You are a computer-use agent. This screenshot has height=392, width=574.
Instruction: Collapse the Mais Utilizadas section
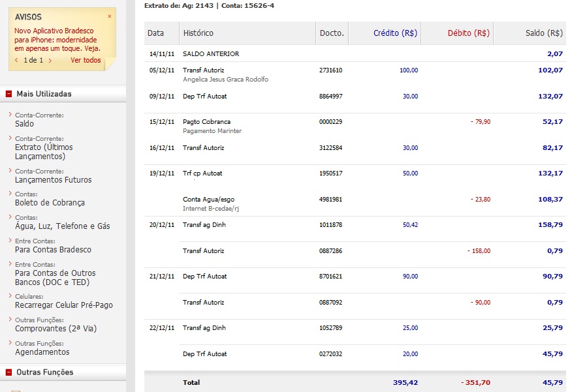point(8,94)
